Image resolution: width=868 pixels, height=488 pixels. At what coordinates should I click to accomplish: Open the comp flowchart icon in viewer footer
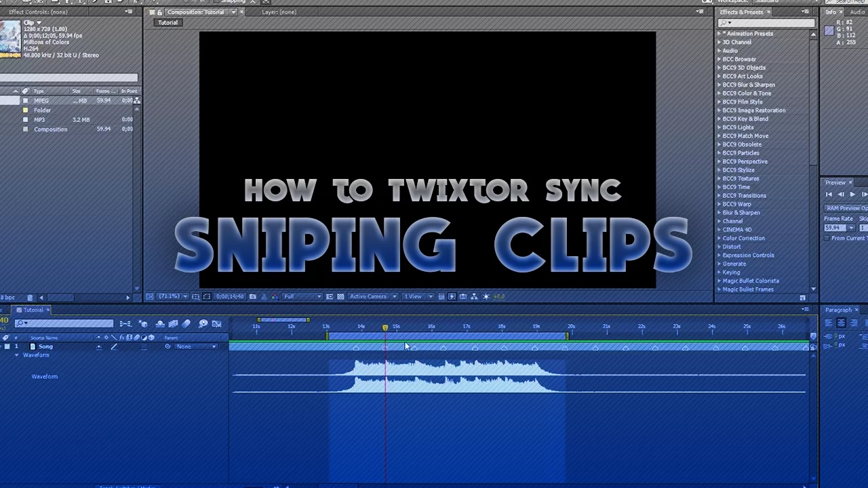tap(474, 296)
